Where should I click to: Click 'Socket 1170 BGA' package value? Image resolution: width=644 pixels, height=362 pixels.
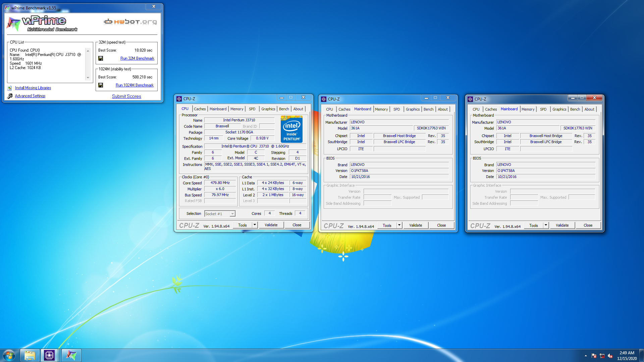[239, 132]
